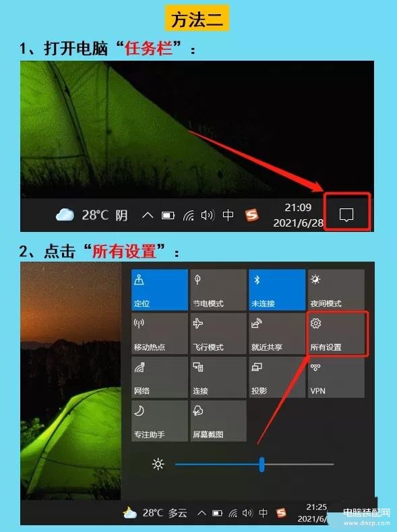Viewport: 397px width, 532px height.
Task: Open the 21:09 clock and date
Action: pyautogui.click(x=298, y=215)
